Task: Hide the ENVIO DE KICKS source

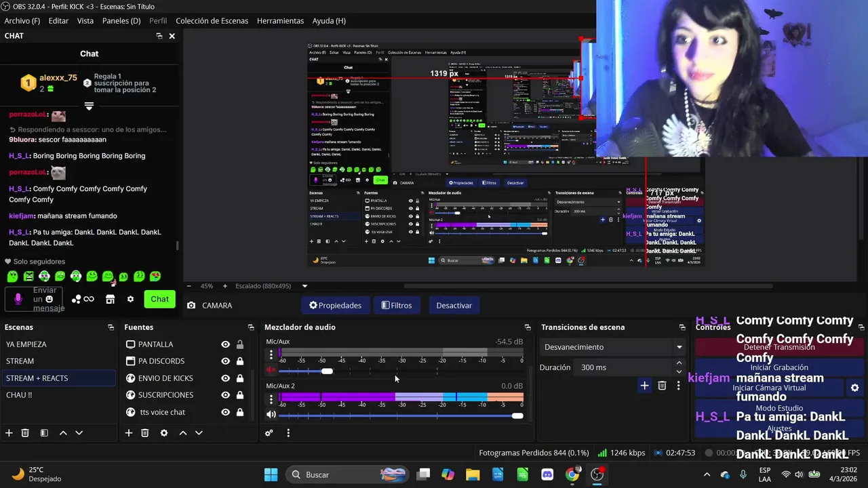Action: [x=225, y=378]
